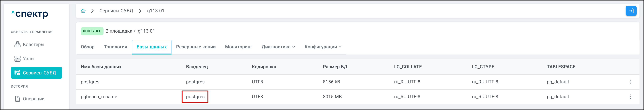Open Операции history in sidebar

click(x=33, y=99)
